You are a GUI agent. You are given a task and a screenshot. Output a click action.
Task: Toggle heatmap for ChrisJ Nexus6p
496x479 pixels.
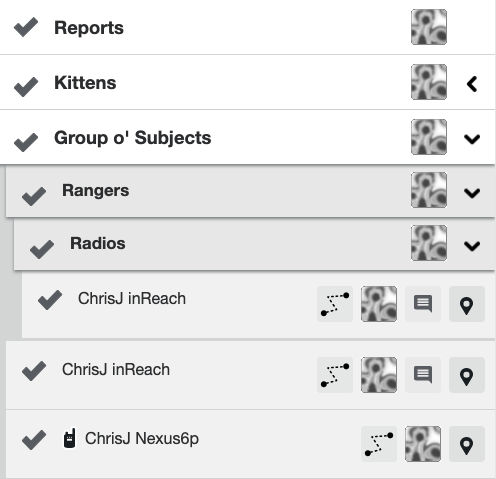(423, 444)
